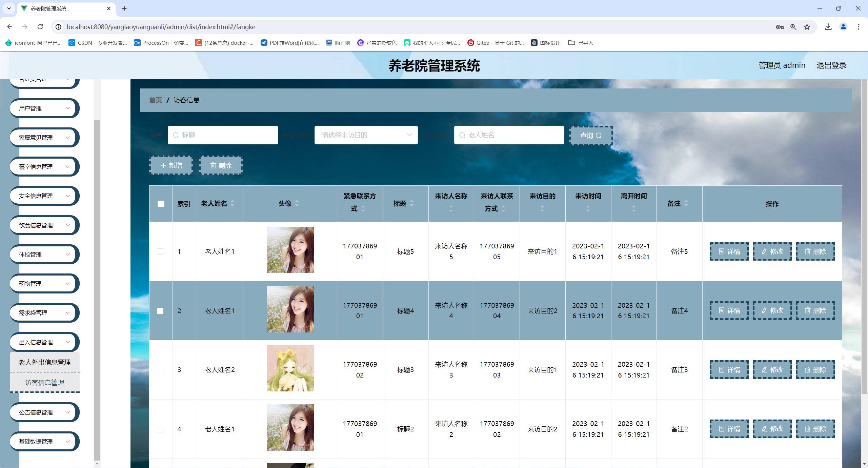Click the sort arrows on 标题 column header
Image resolution: width=868 pixels, height=468 pixels.
(412, 204)
